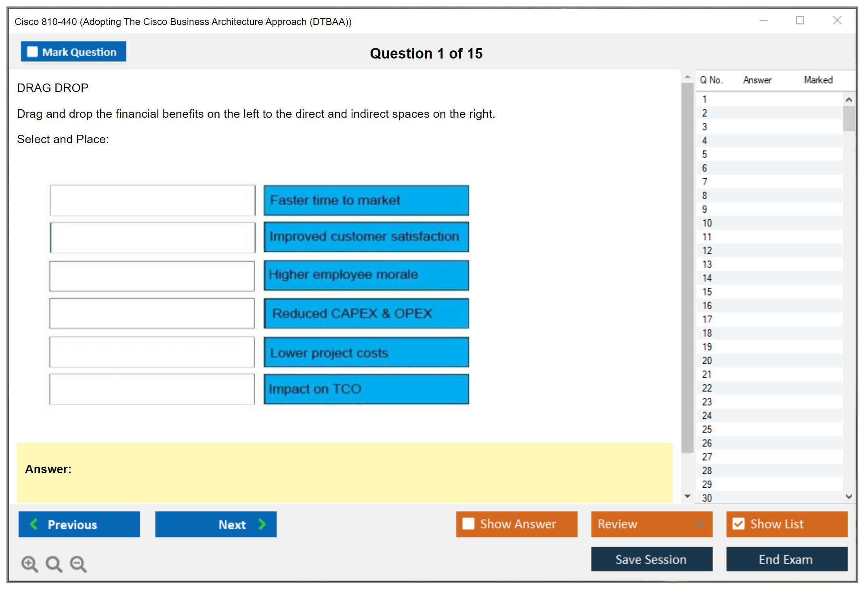Click main pane scroll up arrow

tap(687, 77)
